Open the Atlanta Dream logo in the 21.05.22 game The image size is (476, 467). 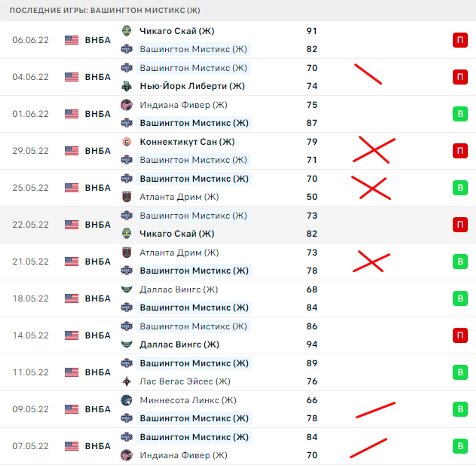tap(126, 253)
